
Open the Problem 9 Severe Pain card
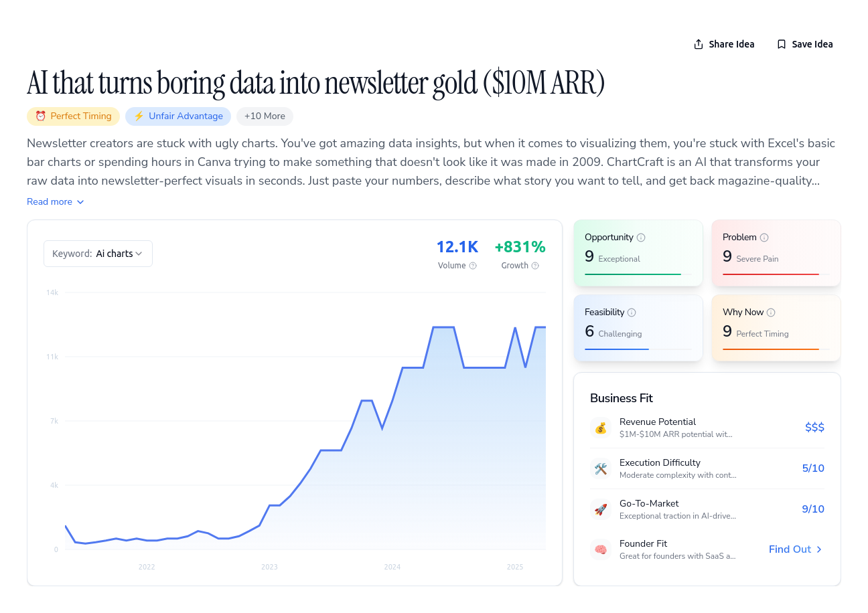point(776,253)
